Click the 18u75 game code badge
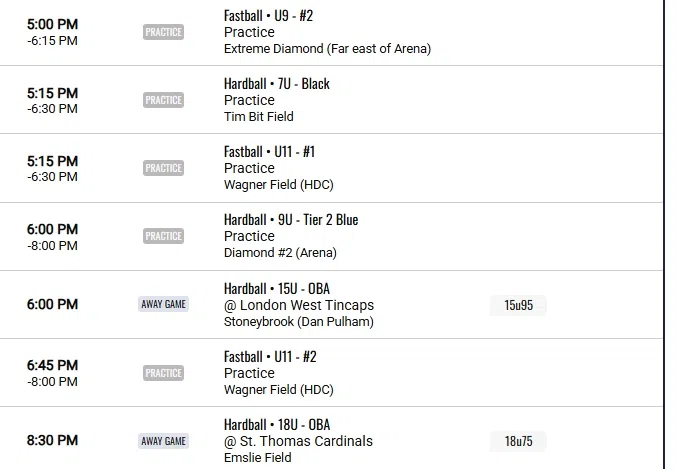Image resolution: width=678 pixels, height=469 pixels. [518, 441]
